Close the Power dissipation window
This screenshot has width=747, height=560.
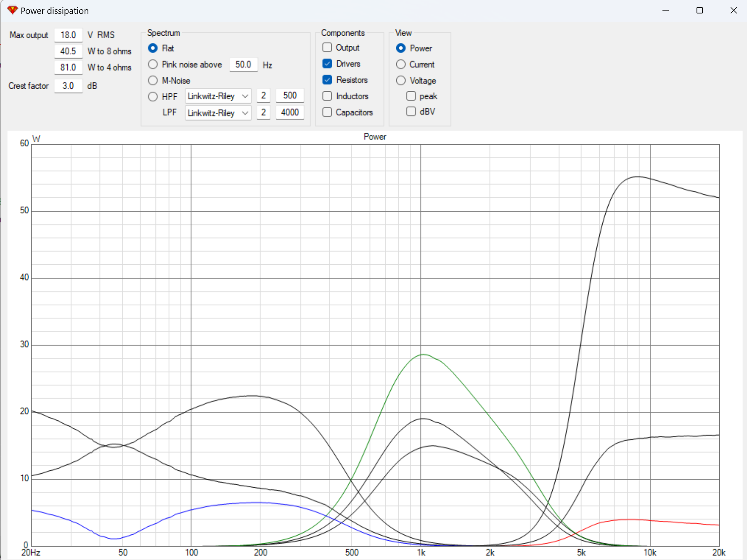[x=734, y=11]
